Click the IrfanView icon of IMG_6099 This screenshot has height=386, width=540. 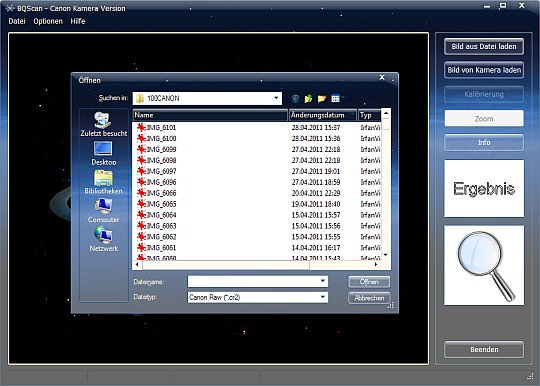[141, 149]
